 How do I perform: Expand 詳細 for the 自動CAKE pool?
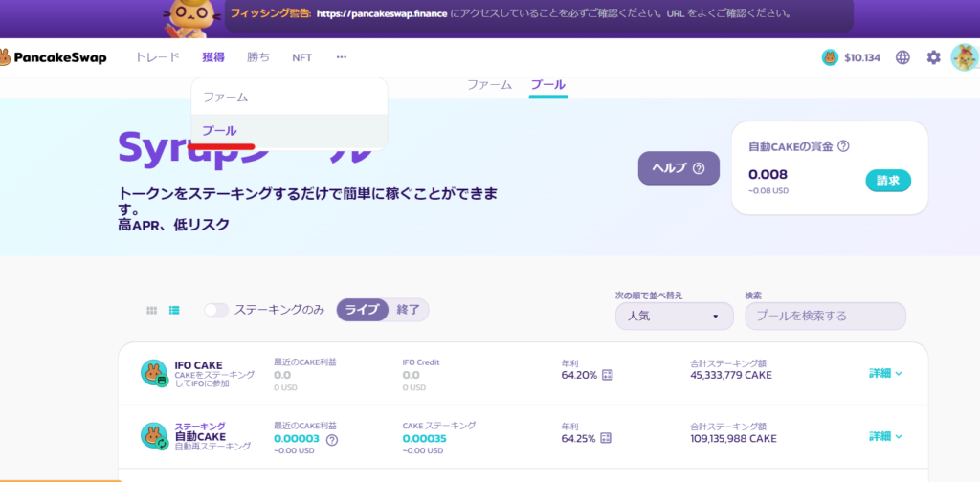(885, 436)
